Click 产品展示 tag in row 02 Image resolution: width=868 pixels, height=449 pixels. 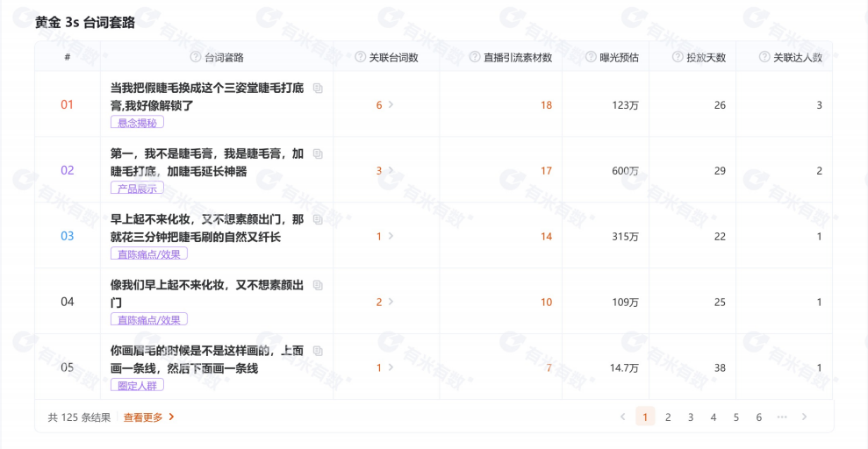(x=137, y=189)
